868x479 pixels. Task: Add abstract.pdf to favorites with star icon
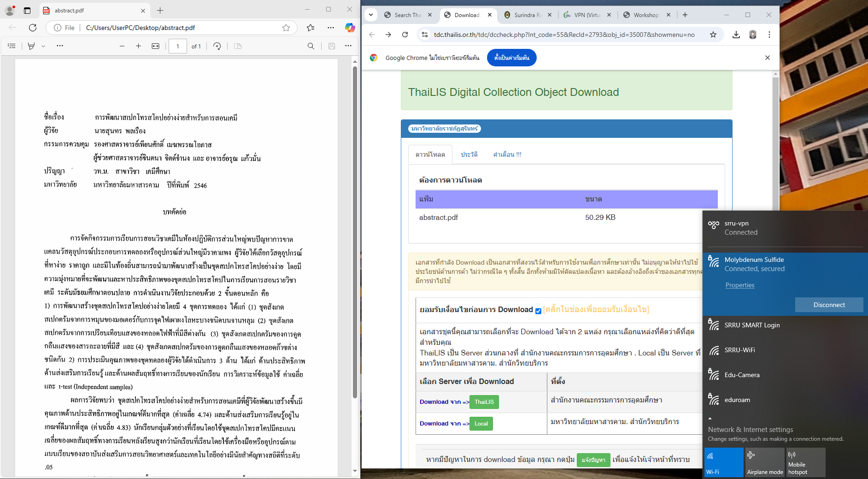click(286, 28)
